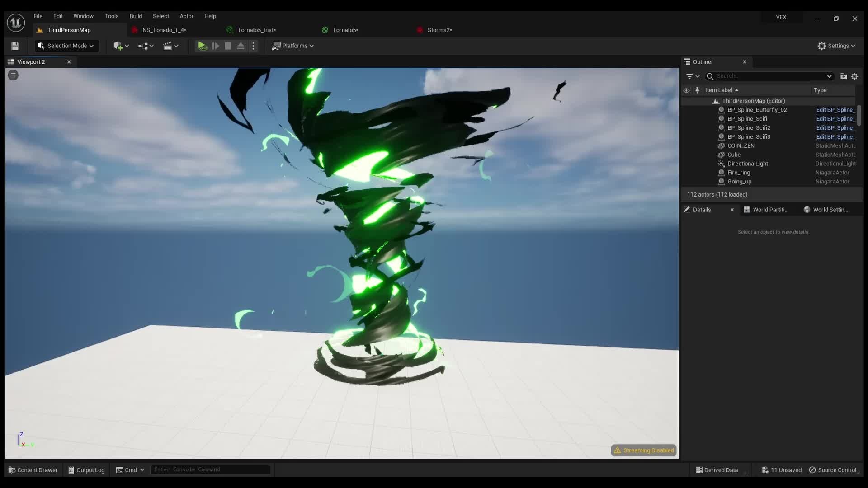Open the Outliner settings gear
The width and height of the screenshot is (868, 488).
tap(855, 76)
